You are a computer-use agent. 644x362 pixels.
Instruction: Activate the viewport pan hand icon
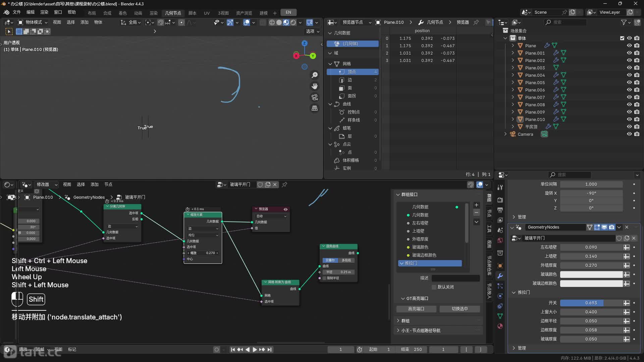click(315, 86)
